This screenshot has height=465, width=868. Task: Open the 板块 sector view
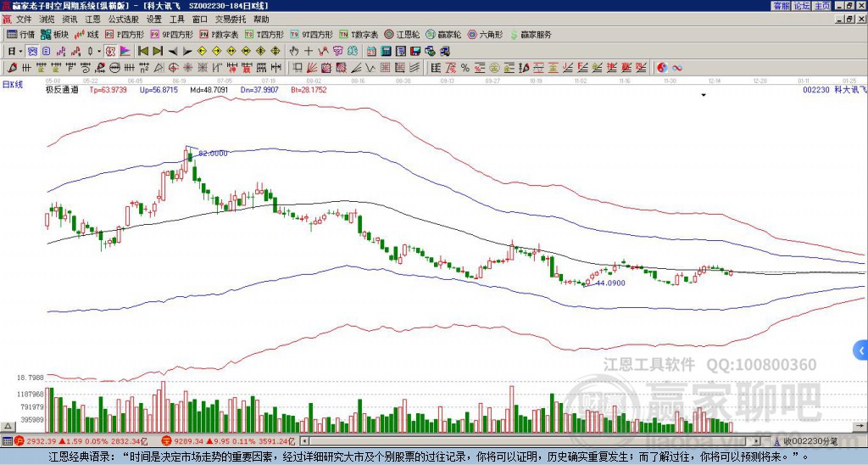coord(54,35)
